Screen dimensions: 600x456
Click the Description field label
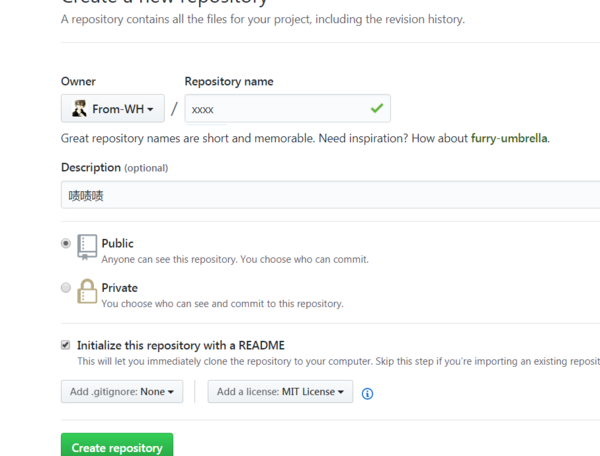click(91, 167)
